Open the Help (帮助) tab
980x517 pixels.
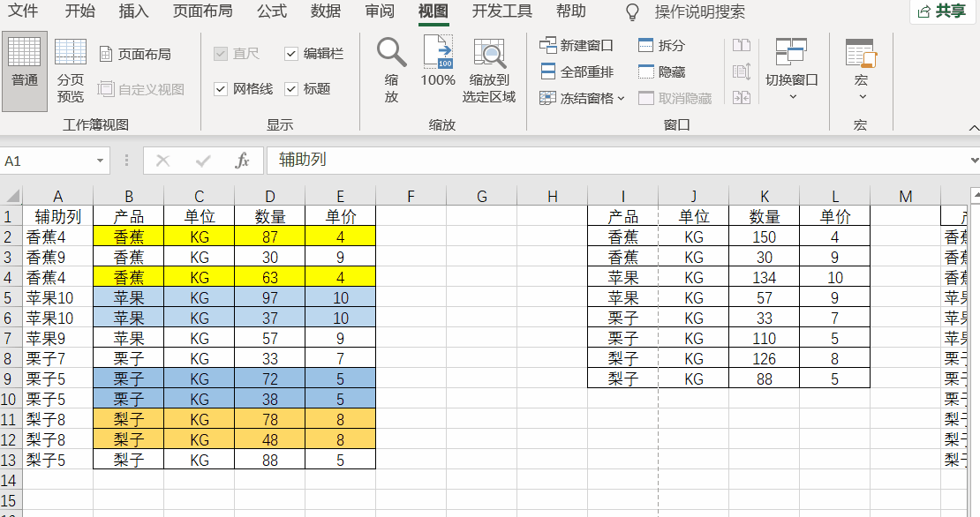tap(570, 11)
